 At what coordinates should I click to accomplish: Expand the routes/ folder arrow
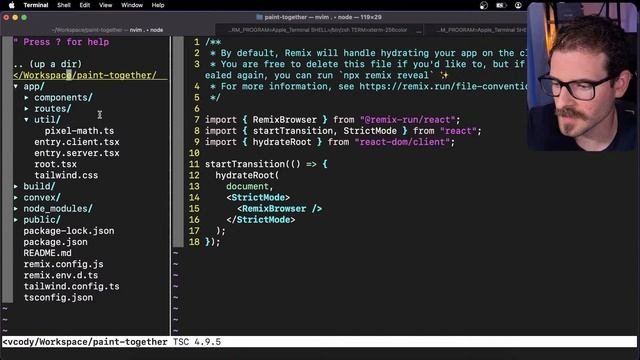27,109
